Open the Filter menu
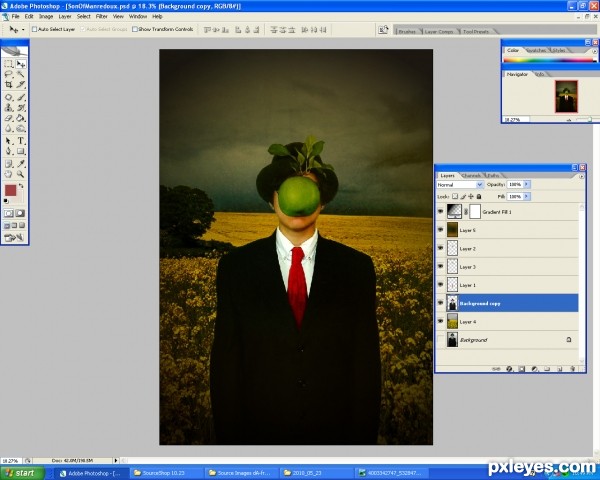Viewport: 600px width, 480px height. pos(101,16)
